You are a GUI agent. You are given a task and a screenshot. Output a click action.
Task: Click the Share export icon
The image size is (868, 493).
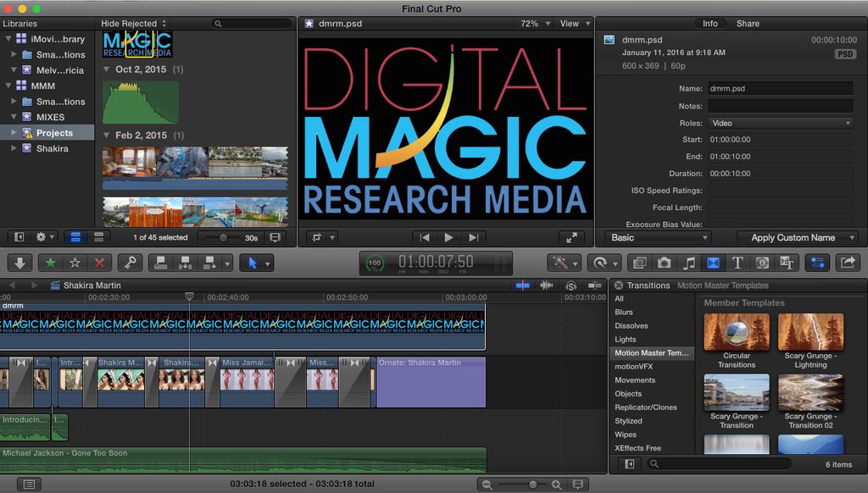click(x=847, y=263)
